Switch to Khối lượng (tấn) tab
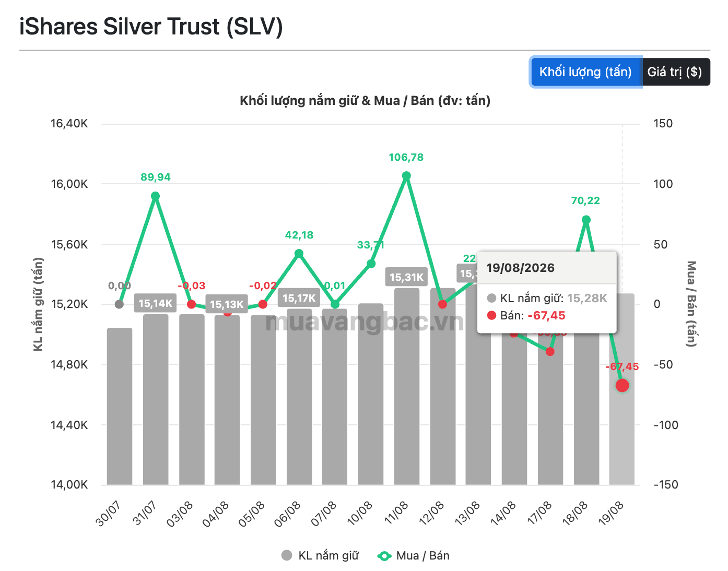This screenshot has height=571, width=728. coord(585,72)
